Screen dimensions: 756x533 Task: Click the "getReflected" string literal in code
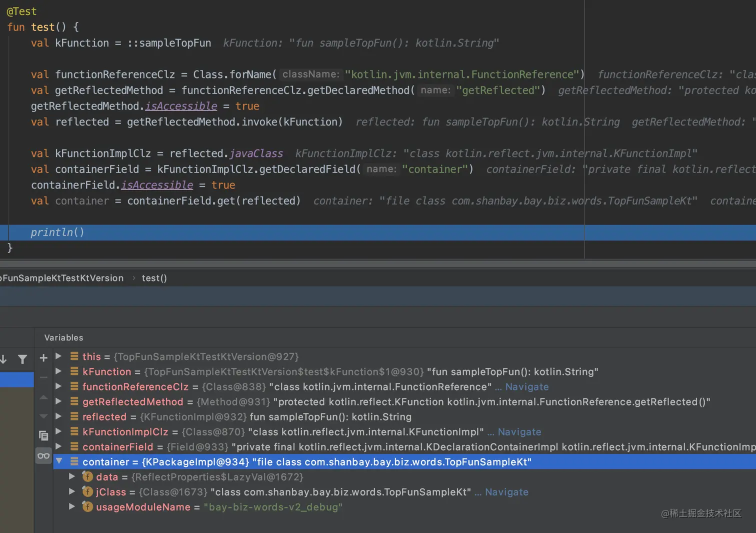tap(498, 90)
